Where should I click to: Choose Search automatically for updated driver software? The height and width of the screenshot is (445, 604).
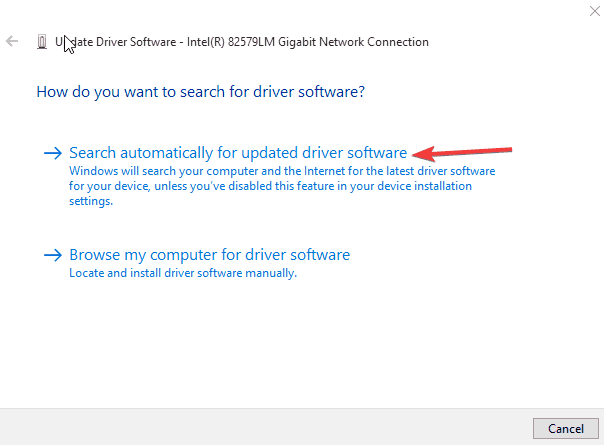(238, 153)
